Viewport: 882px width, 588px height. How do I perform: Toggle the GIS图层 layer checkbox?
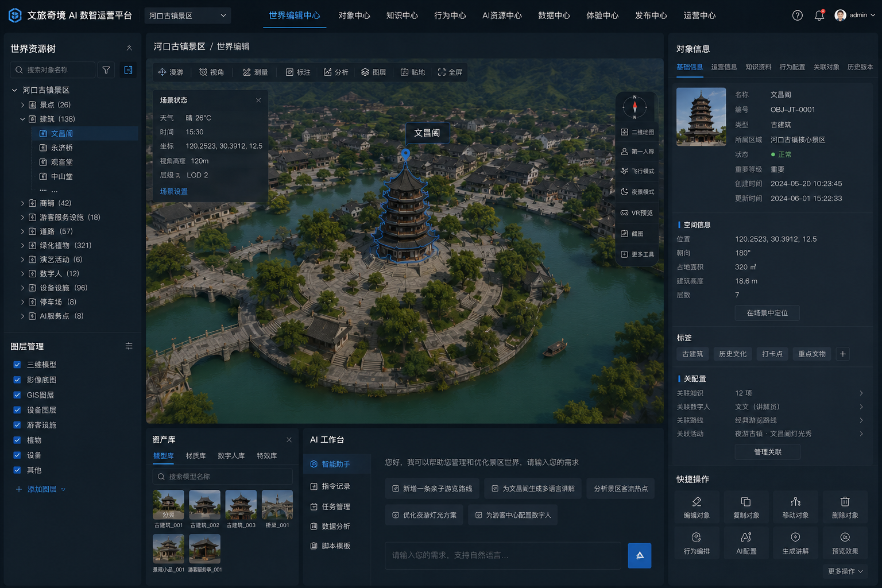(x=17, y=395)
